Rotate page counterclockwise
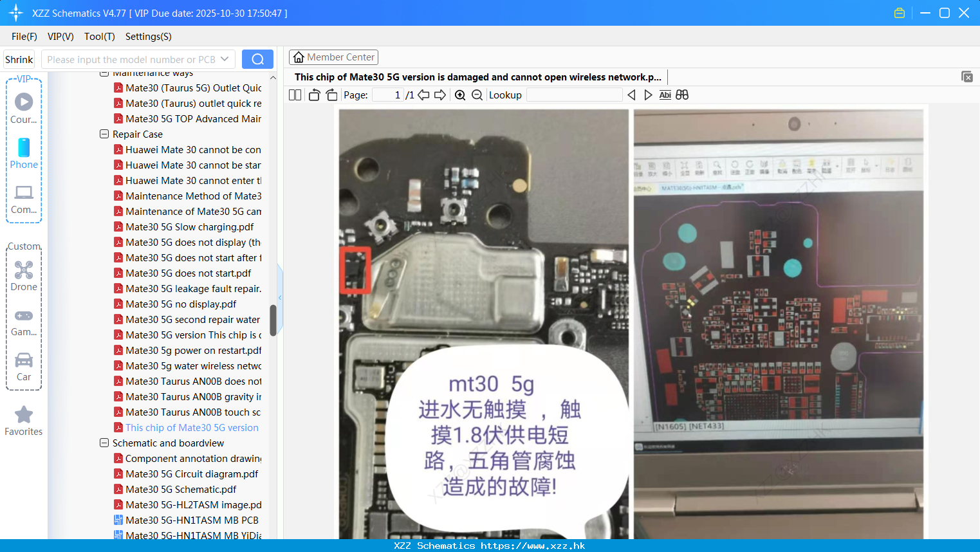The height and width of the screenshot is (552, 980). click(x=314, y=95)
